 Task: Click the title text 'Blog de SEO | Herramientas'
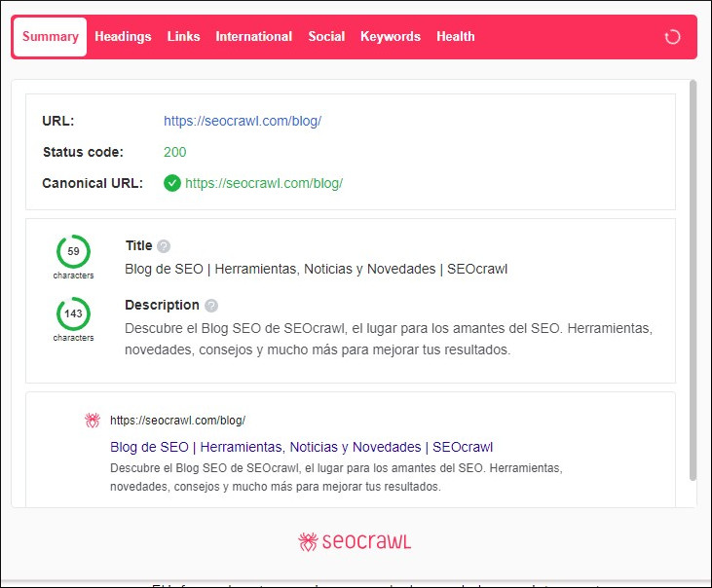(x=316, y=269)
